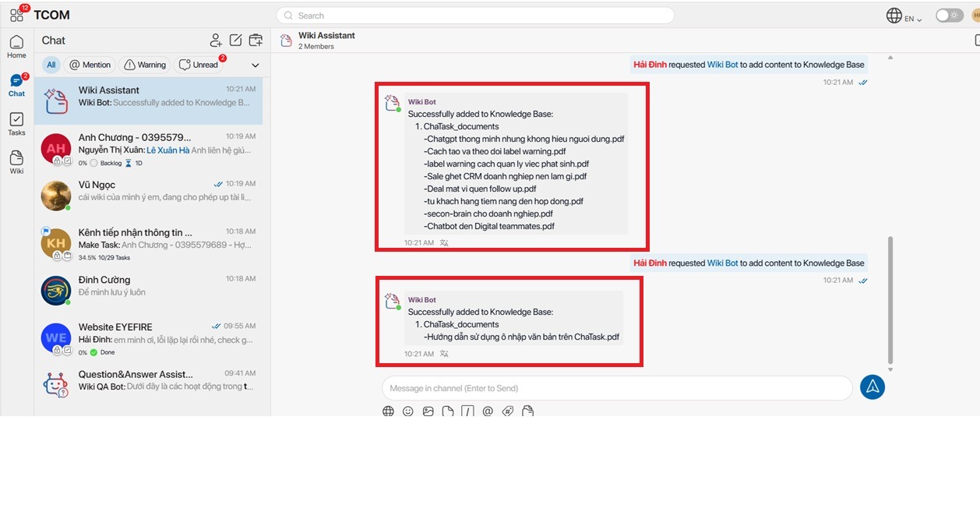Click translate icon under the Hướng dẫn sử dụng message

point(444,354)
